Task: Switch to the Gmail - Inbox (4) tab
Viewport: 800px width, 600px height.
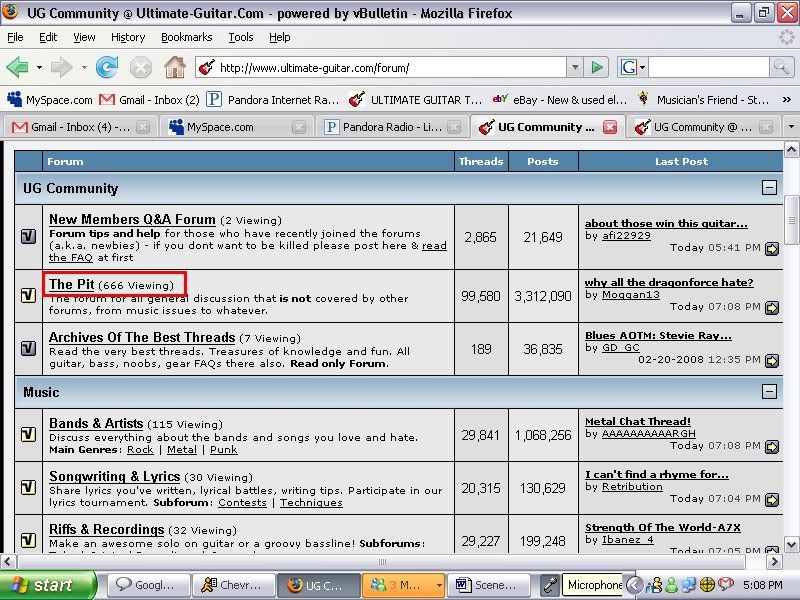Action: click(x=80, y=127)
